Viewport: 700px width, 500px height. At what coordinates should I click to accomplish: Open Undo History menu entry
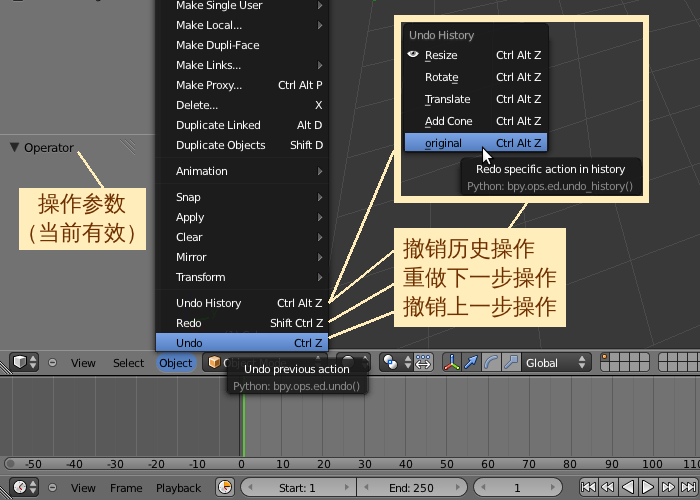tap(242, 303)
